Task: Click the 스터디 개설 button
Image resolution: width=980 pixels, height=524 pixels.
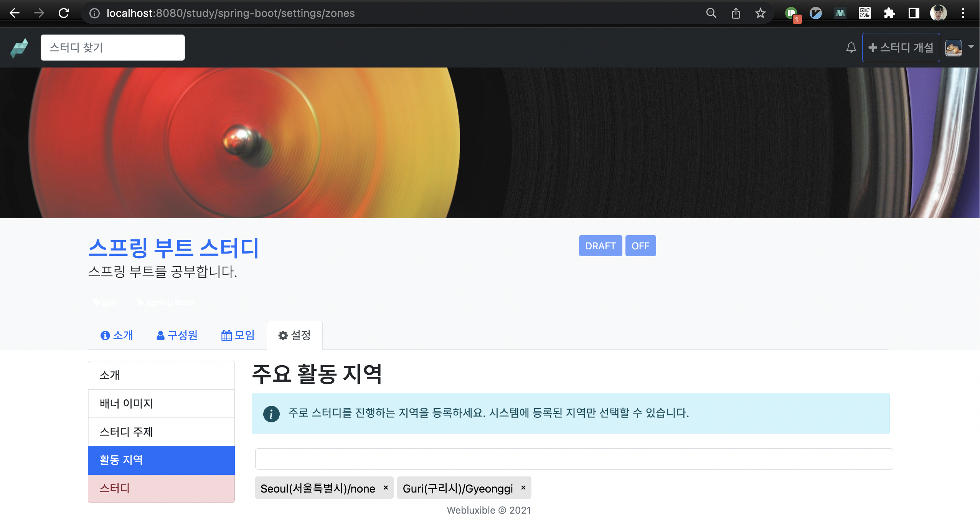Action: click(901, 48)
